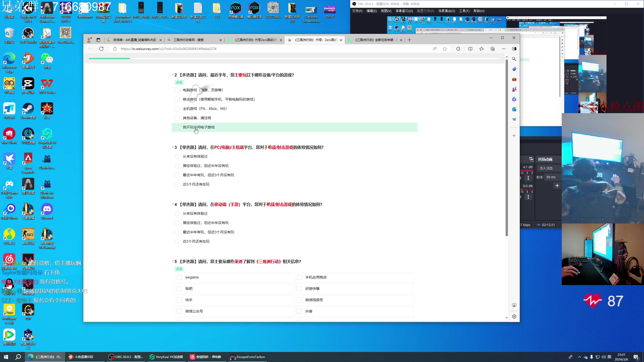Open WPS Office desktop shortcut
Screen dimensions: 644x362
point(47,86)
